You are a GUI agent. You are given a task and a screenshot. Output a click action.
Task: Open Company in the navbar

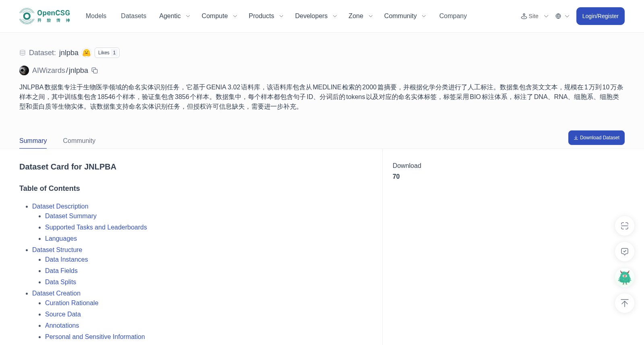[x=453, y=16]
